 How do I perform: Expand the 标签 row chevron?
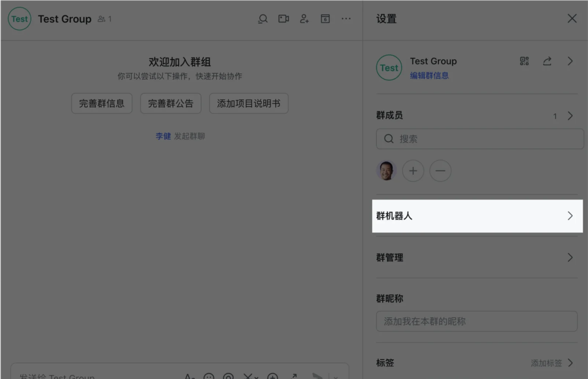point(570,363)
